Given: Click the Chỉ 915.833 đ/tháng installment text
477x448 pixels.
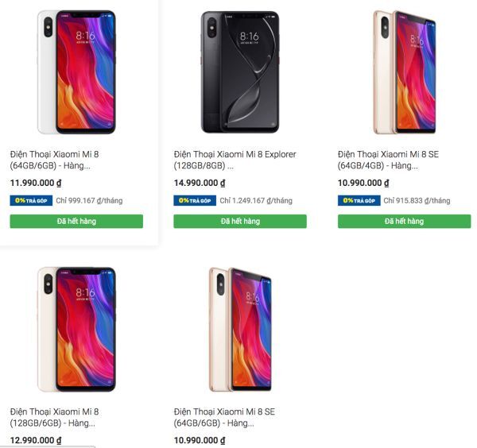Looking at the screenshot, I should click(x=417, y=201).
